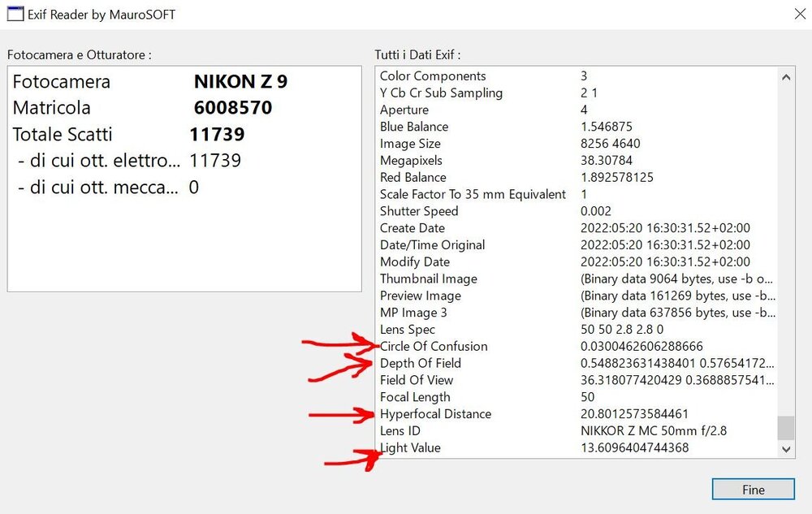
Task: Click the value 0.0300462606288666
Action: click(641, 346)
